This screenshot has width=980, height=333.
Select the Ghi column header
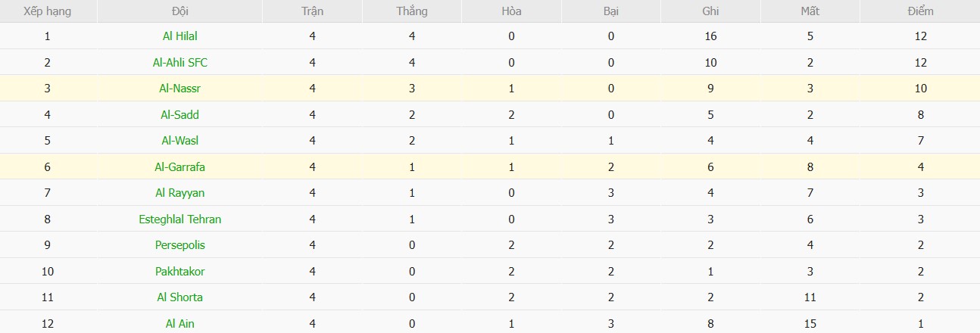coord(710,11)
